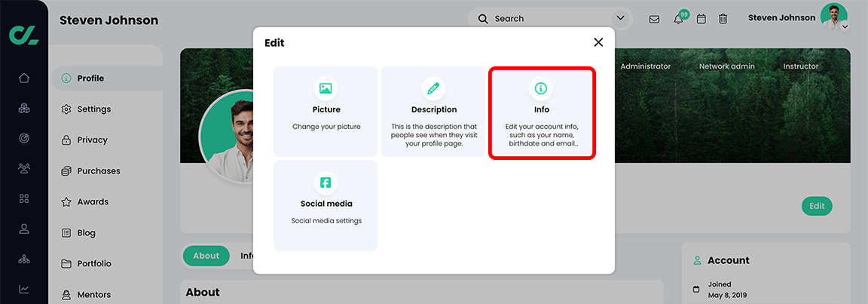Go to Home via the house icon
Screen dimensions: 868x304
point(24,78)
